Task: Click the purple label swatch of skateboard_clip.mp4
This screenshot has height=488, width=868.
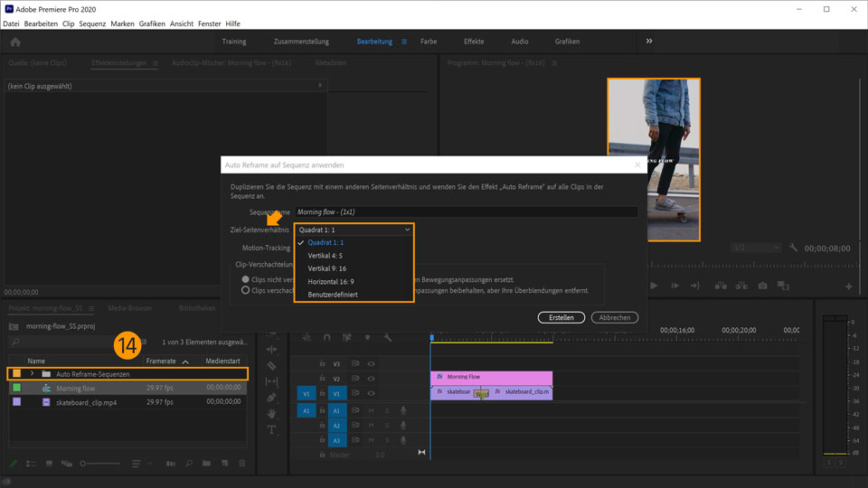Action: [x=17, y=402]
